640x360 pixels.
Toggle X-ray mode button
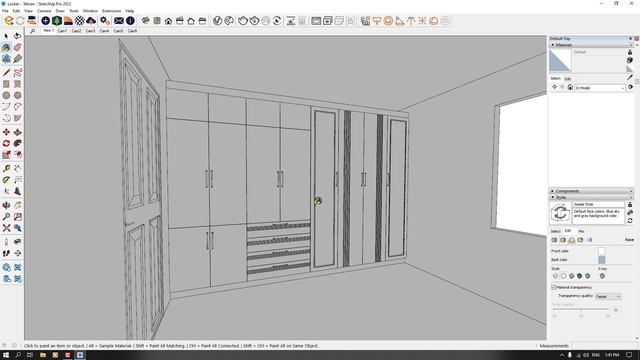click(602, 276)
